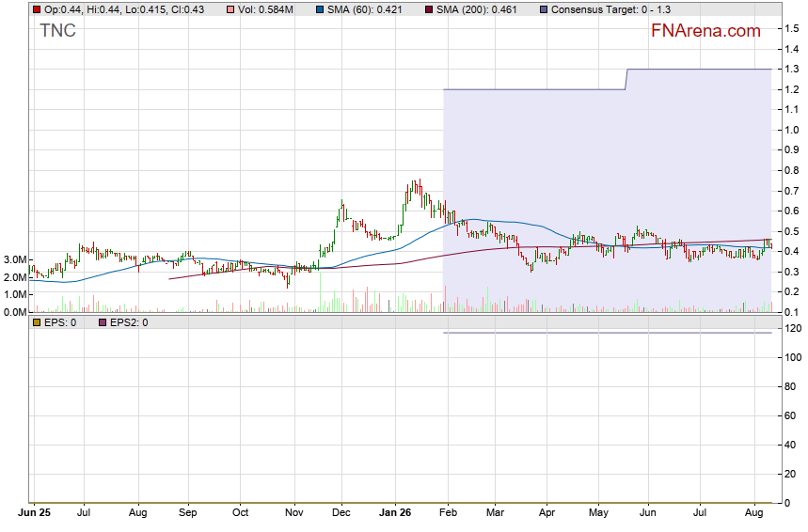
Task: Click the 60 EPS axis label
Action: [x=790, y=416]
